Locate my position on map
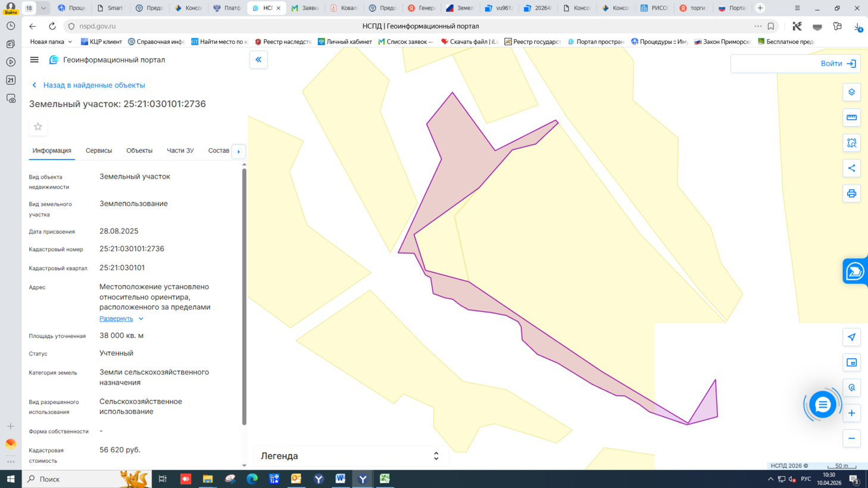Viewport: 868px width, 488px height. (851, 337)
